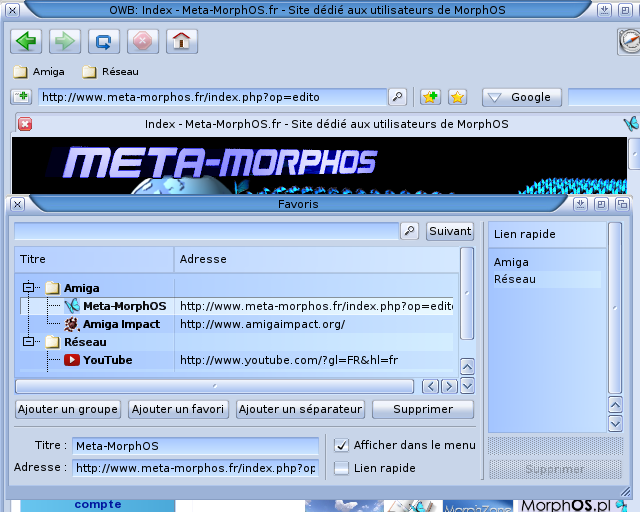The image size is (640, 512).
Task: Click the new tab plus icon beside address bar
Action: click(x=21, y=97)
